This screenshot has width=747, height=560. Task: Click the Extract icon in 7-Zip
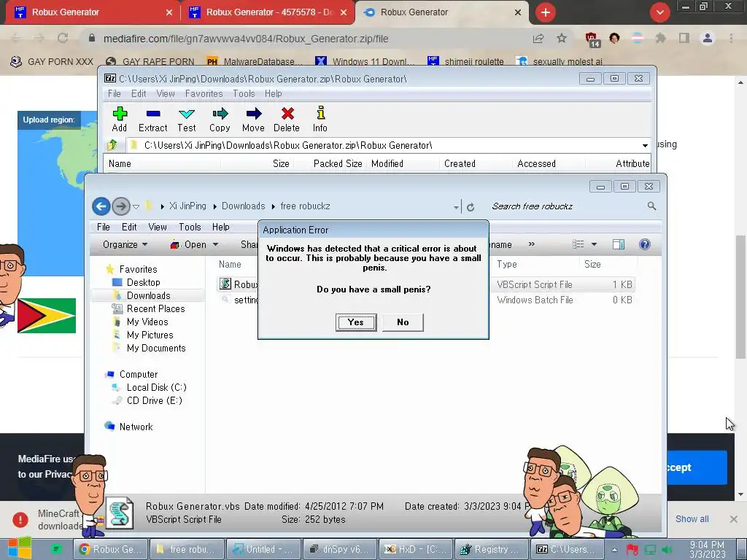153,114
